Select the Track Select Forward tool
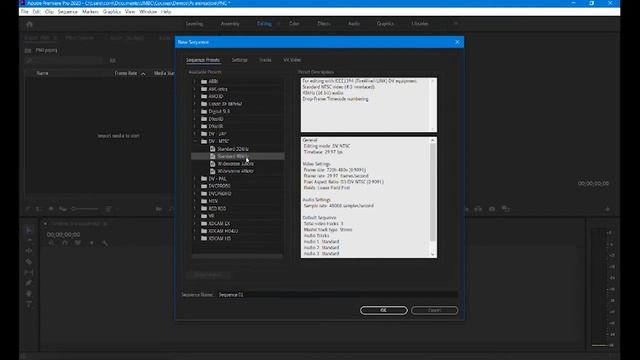 (x=29, y=240)
